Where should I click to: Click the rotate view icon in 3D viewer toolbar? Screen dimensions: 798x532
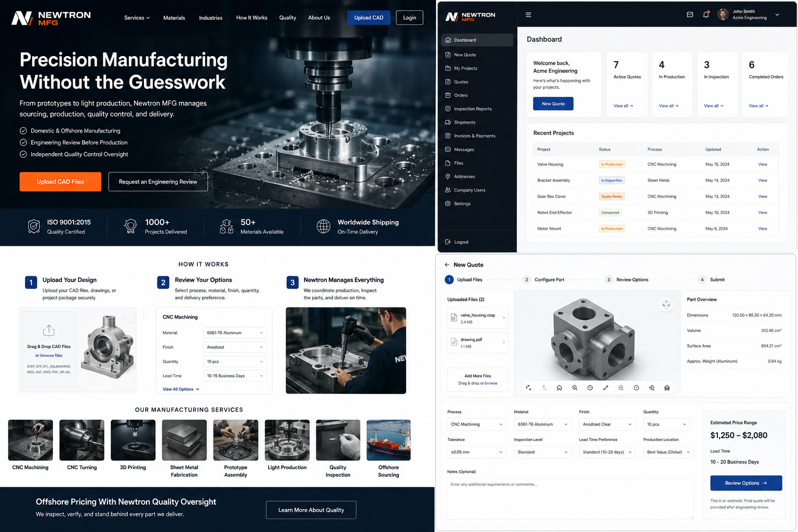point(528,388)
